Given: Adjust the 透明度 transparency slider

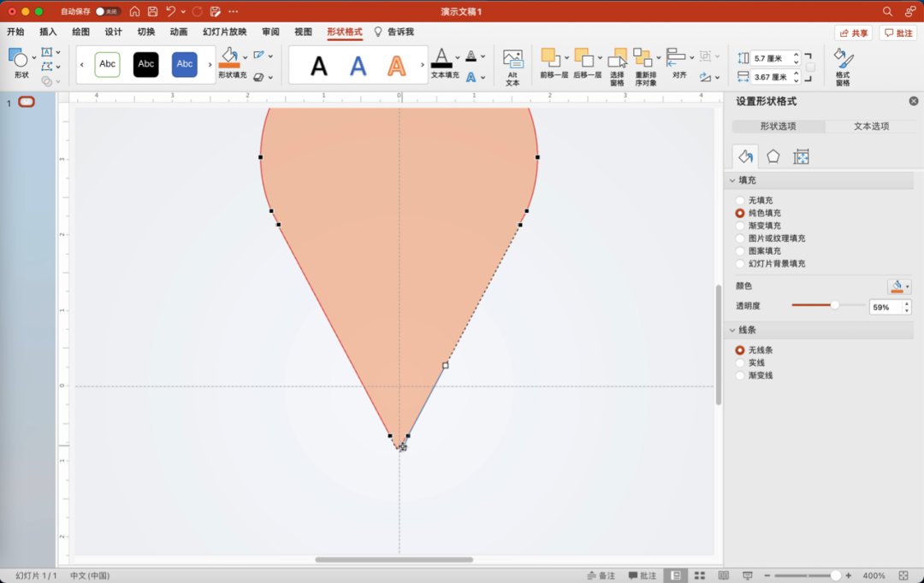Looking at the screenshot, I should click(834, 305).
